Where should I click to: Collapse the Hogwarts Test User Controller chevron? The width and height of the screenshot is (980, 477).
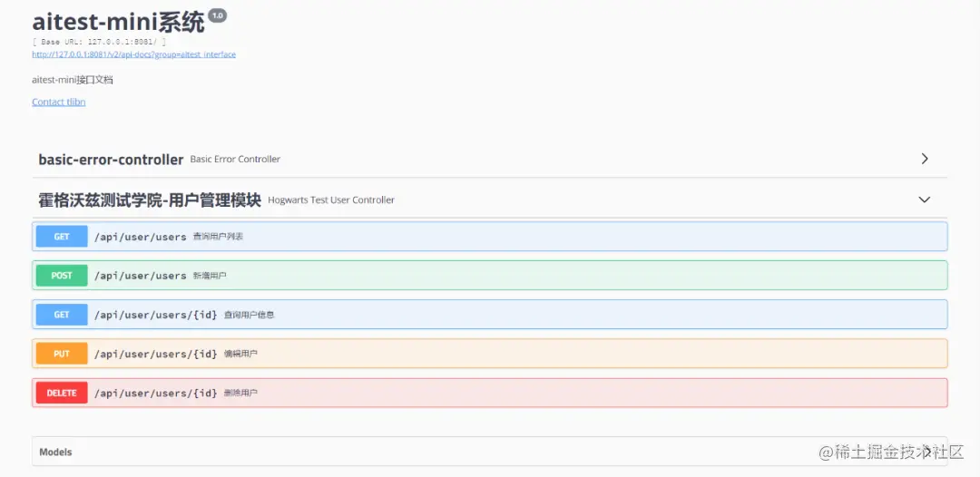click(925, 200)
